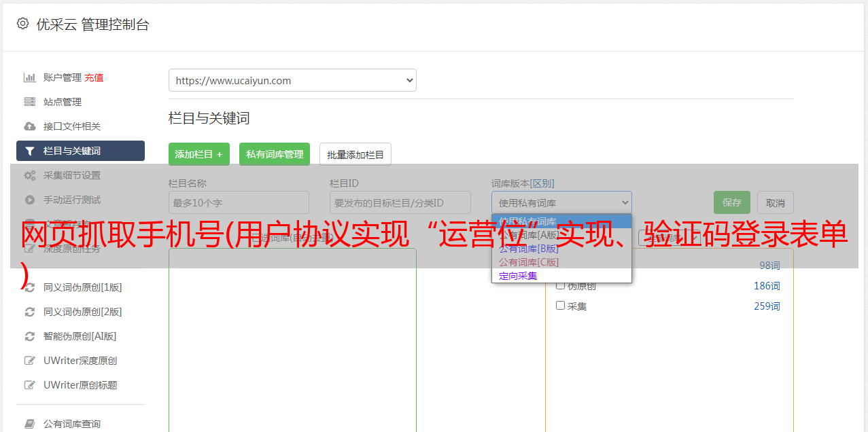Open 站点管理 in the sidebar

(x=63, y=102)
